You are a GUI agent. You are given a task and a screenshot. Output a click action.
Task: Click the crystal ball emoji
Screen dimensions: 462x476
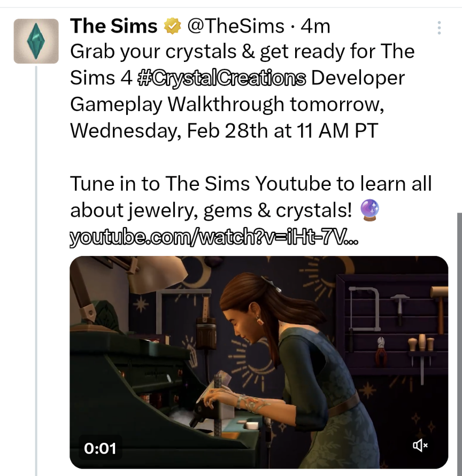click(369, 210)
